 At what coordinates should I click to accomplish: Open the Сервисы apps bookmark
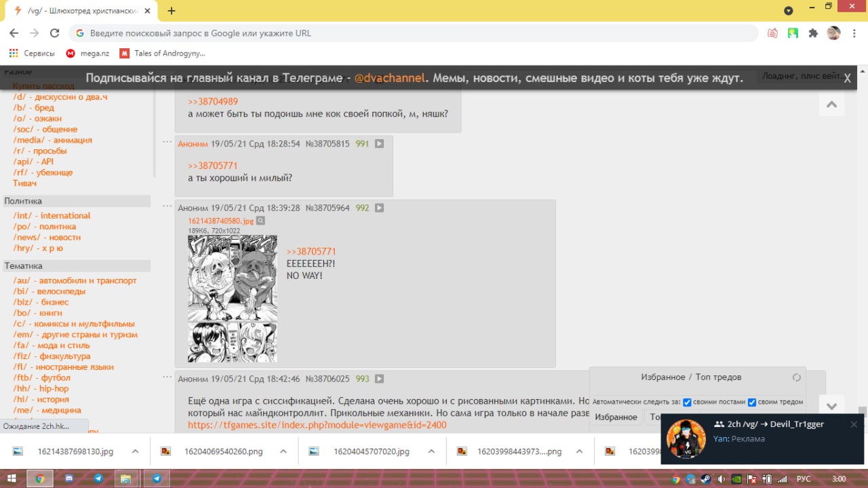[x=32, y=53]
